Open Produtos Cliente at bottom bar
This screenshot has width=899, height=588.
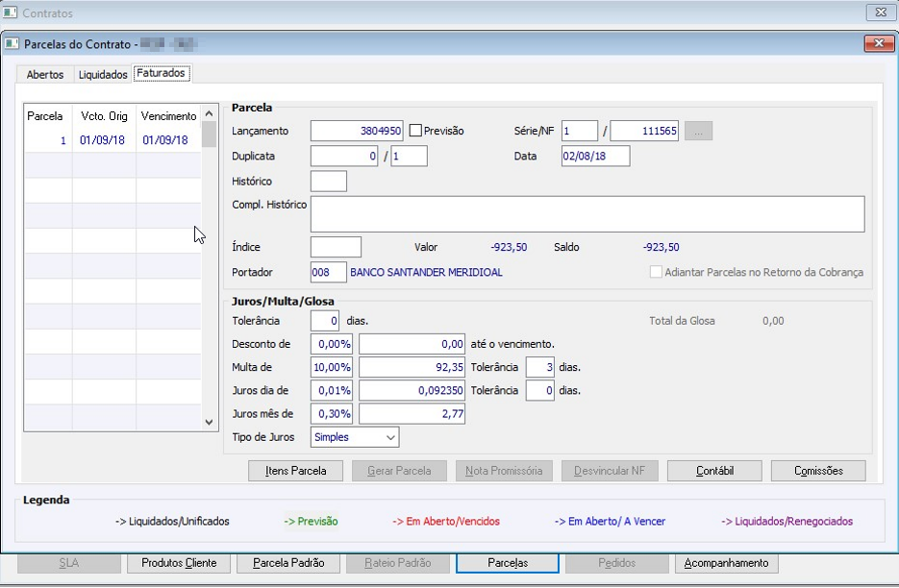click(x=179, y=563)
